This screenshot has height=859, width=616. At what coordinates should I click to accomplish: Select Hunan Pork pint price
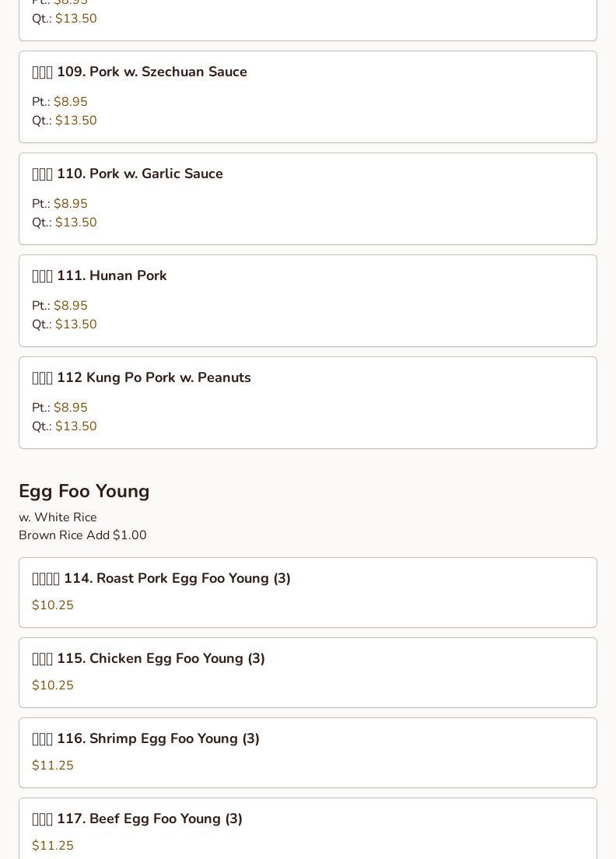pyautogui.click(x=70, y=306)
